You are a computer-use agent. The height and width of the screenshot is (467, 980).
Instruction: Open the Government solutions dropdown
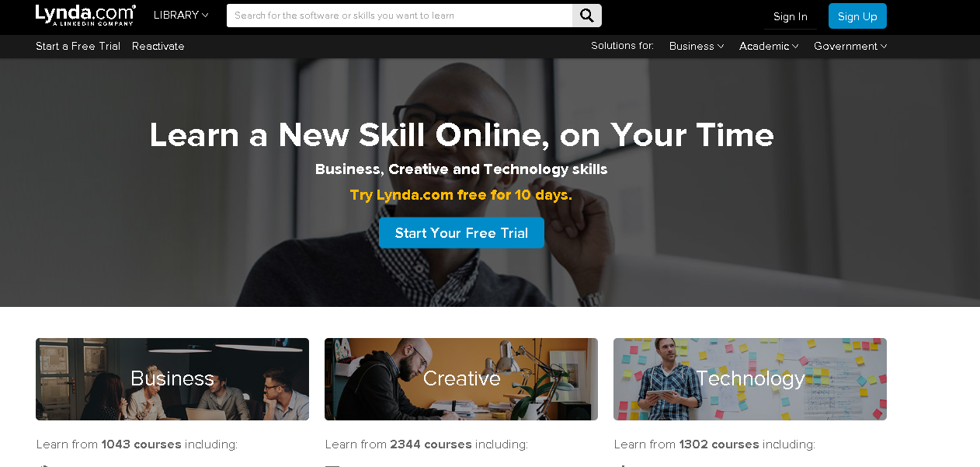pyautogui.click(x=850, y=47)
